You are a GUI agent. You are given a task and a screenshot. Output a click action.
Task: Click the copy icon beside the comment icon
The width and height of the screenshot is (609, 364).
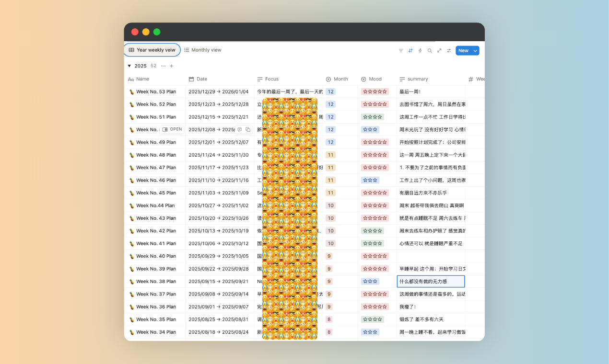(248, 130)
